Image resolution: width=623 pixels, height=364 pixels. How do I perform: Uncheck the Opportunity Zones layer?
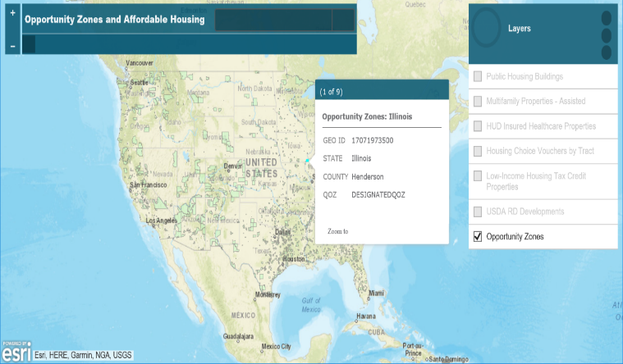(478, 237)
